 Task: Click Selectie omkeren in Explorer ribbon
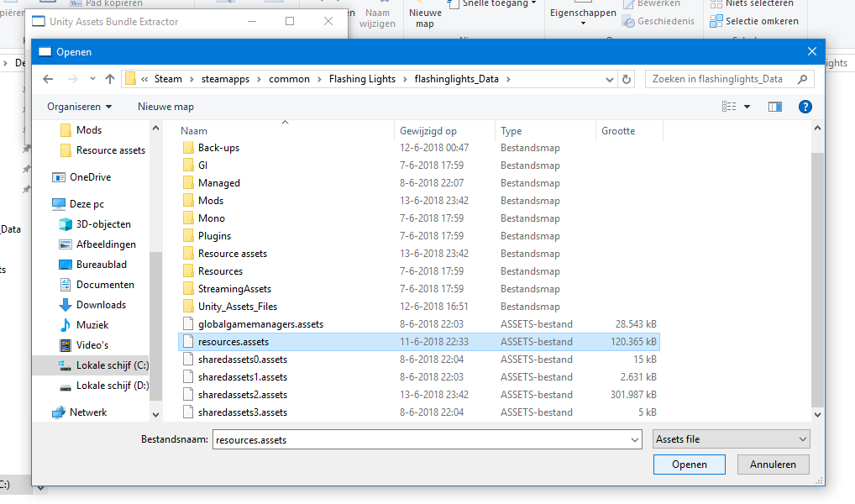tap(754, 21)
